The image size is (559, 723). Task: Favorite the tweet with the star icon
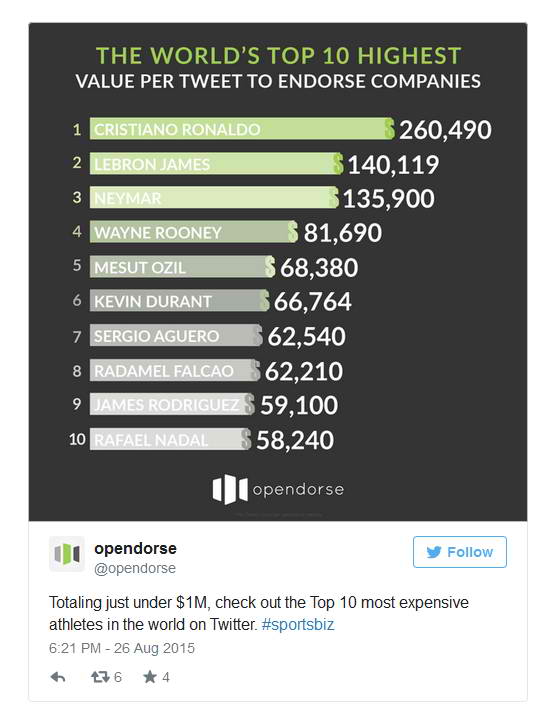(150, 677)
